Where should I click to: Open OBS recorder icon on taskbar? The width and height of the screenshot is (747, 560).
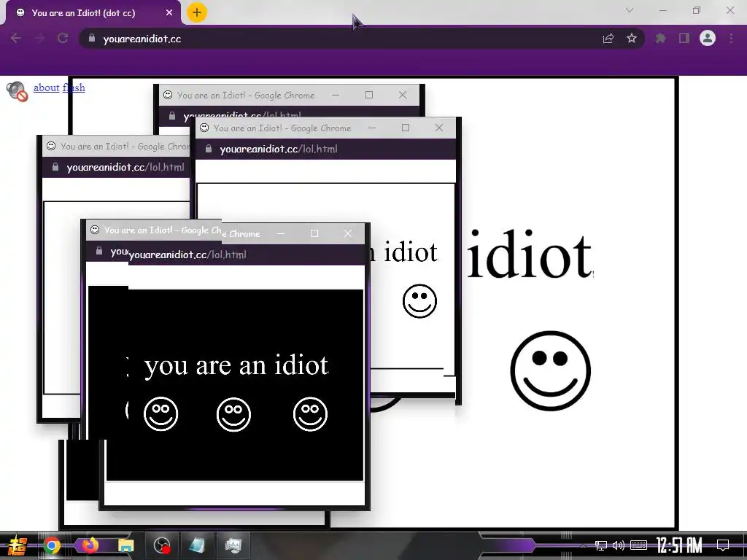162,545
